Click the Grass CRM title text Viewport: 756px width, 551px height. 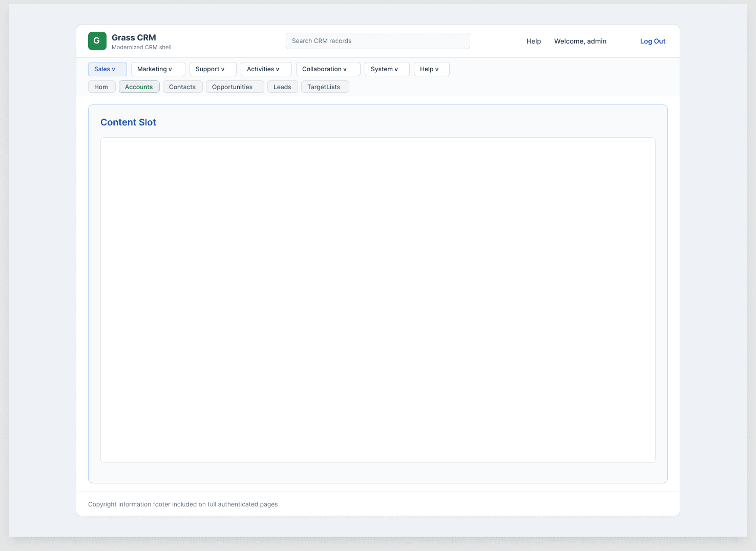click(x=134, y=37)
